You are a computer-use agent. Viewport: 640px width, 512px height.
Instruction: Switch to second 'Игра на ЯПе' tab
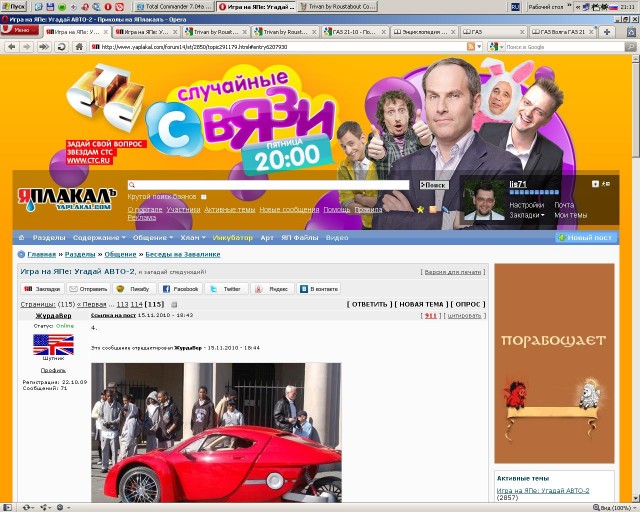(146, 32)
